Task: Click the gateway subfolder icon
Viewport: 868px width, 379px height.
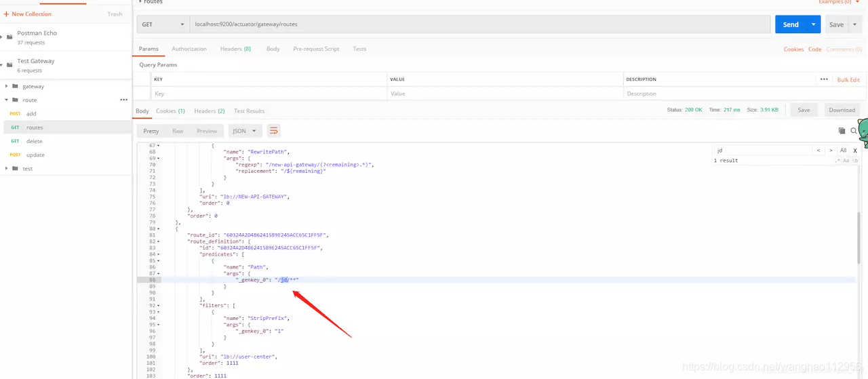Action: coord(15,86)
